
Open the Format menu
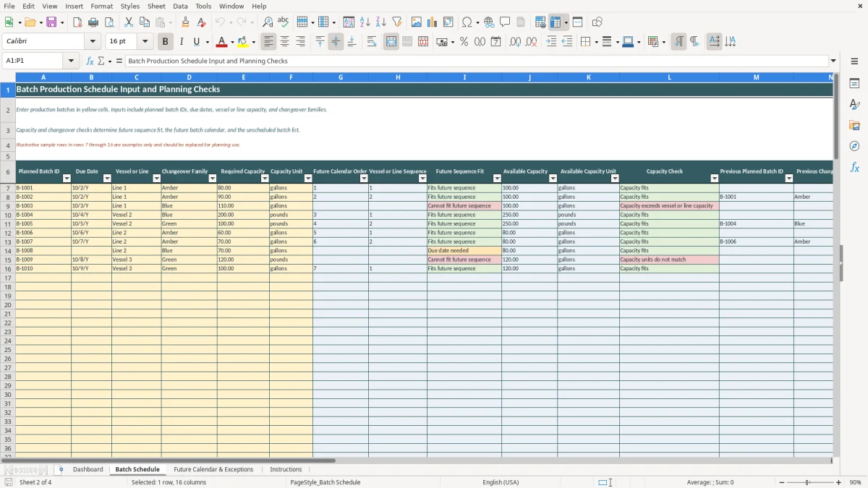pyautogui.click(x=101, y=6)
